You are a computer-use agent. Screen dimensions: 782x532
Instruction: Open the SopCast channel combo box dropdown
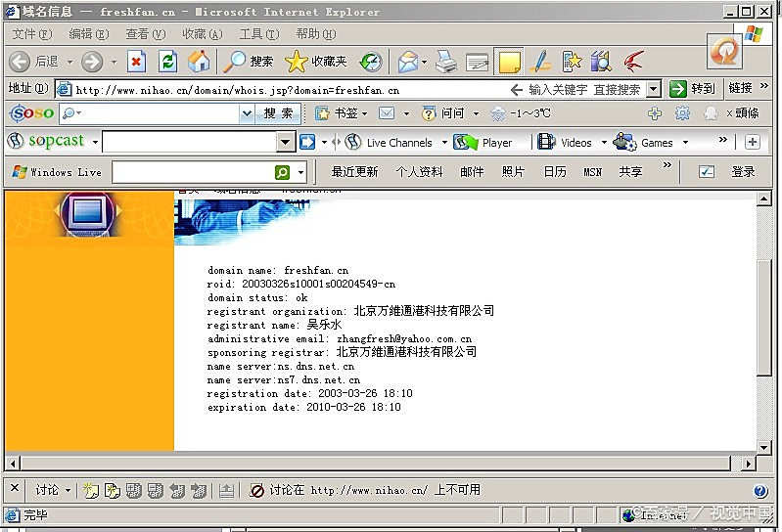coord(285,143)
